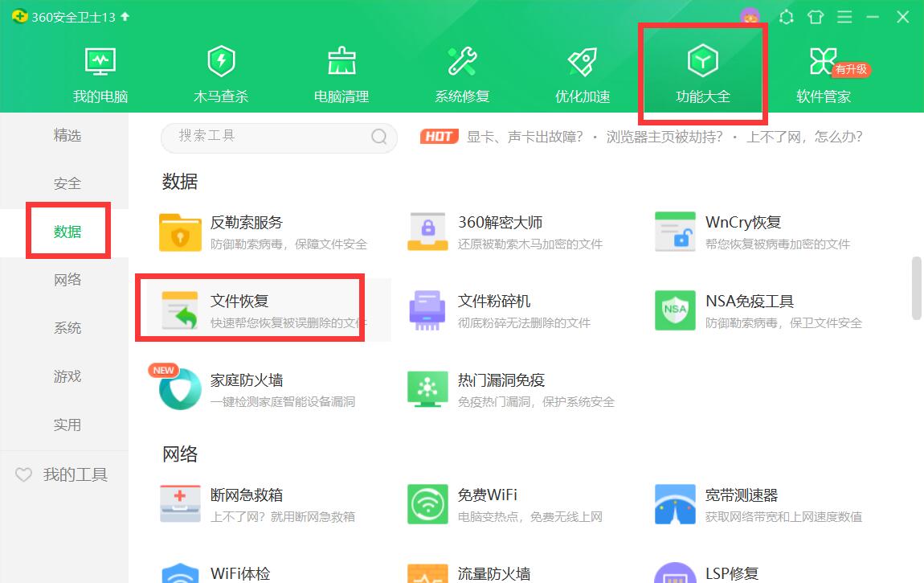Open the skin (shirt) icon
924x583 pixels.
816,17
